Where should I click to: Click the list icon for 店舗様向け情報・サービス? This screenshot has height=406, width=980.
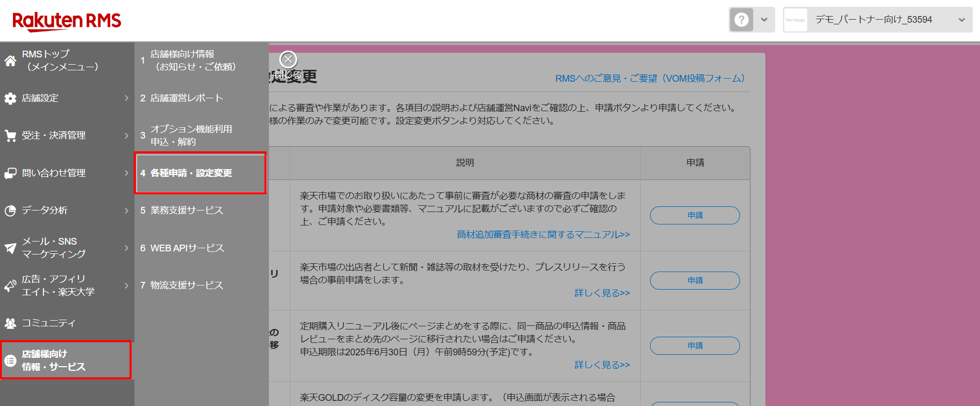pos(10,360)
